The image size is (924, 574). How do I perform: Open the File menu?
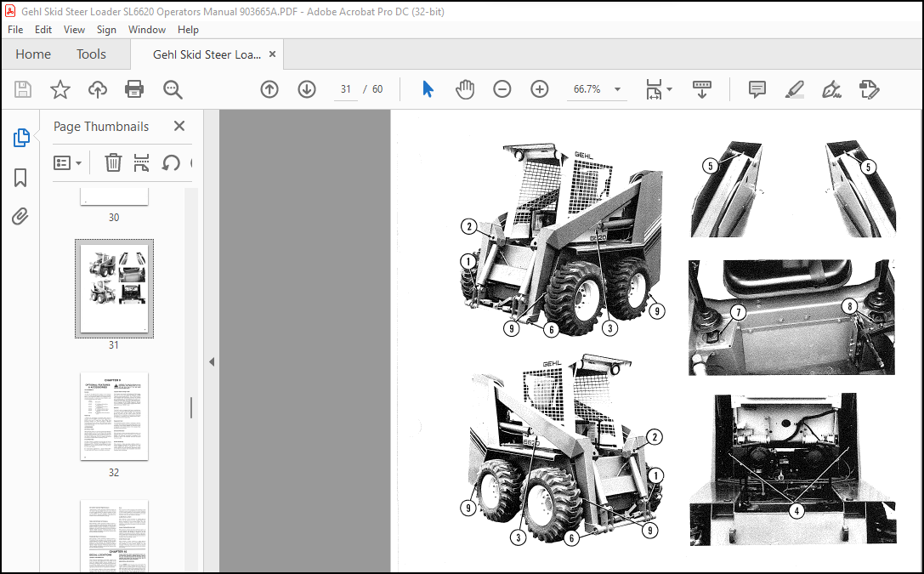(15, 30)
